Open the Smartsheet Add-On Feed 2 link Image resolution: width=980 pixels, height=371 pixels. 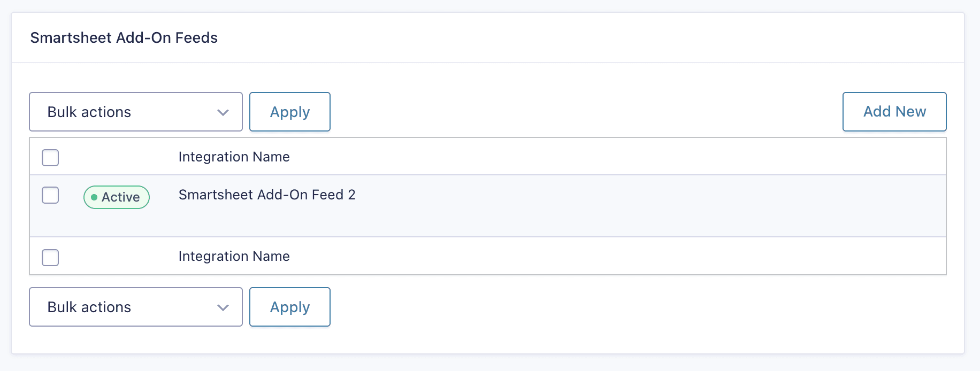[267, 195]
